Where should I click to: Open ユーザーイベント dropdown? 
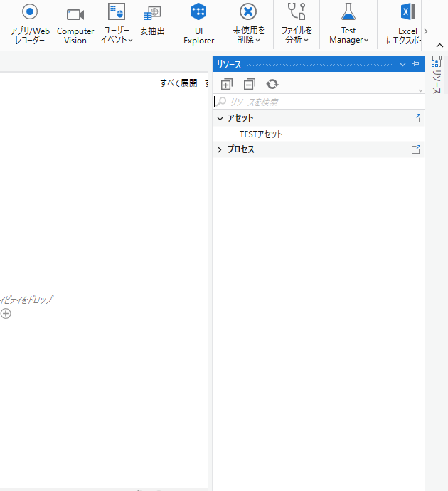[117, 23]
